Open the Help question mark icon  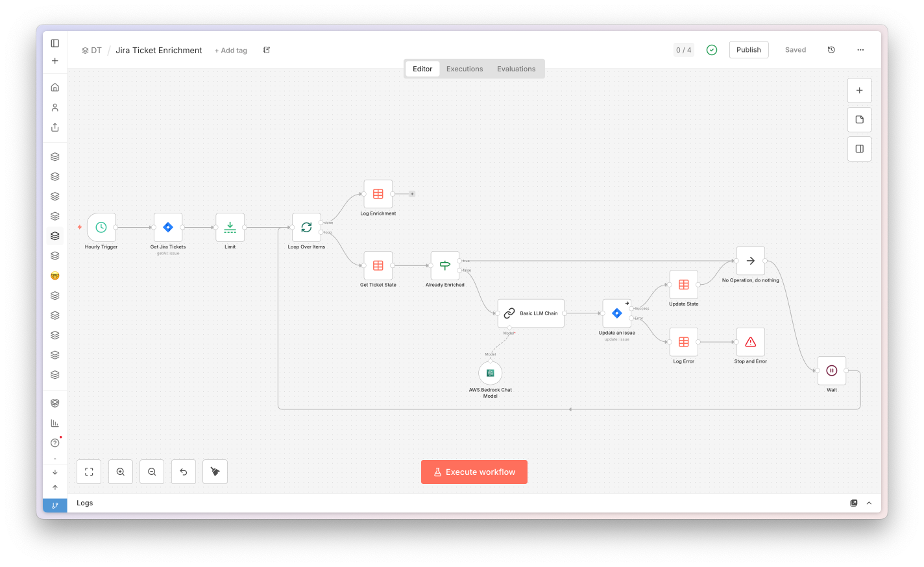pyautogui.click(x=55, y=443)
